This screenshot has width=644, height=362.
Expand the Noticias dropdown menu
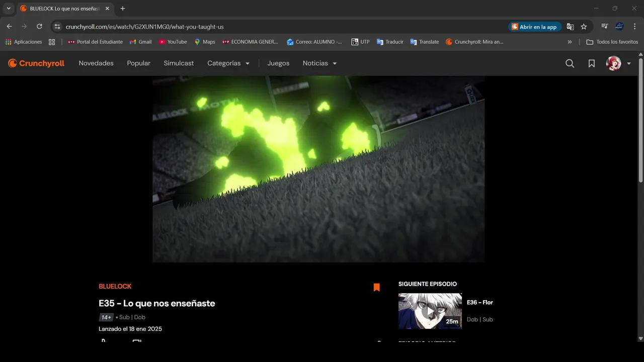coord(319,63)
